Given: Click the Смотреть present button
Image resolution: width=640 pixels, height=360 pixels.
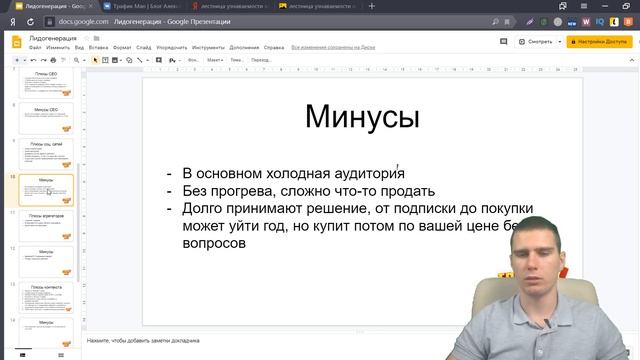Looking at the screenshot, I should (536, 42).
